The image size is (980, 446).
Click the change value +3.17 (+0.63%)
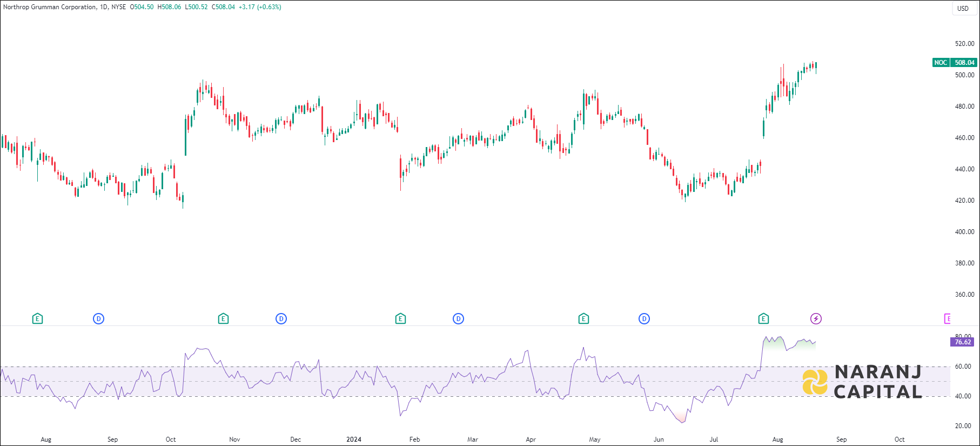click(260, 7)
